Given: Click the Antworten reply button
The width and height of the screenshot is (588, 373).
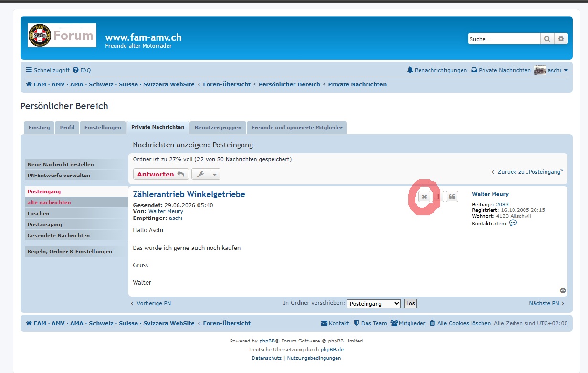Looking at the screenshot, I should [161, 175].
